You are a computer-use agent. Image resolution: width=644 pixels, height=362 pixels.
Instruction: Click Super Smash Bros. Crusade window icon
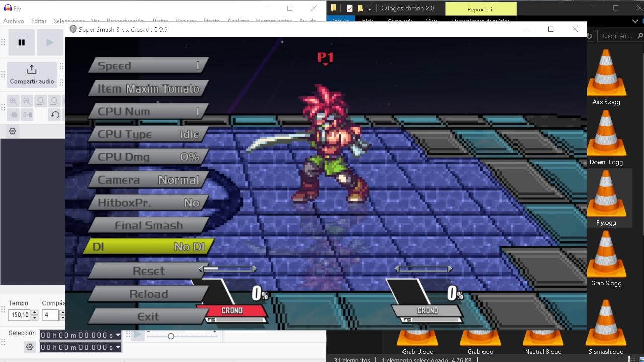(x=73, y=29)
